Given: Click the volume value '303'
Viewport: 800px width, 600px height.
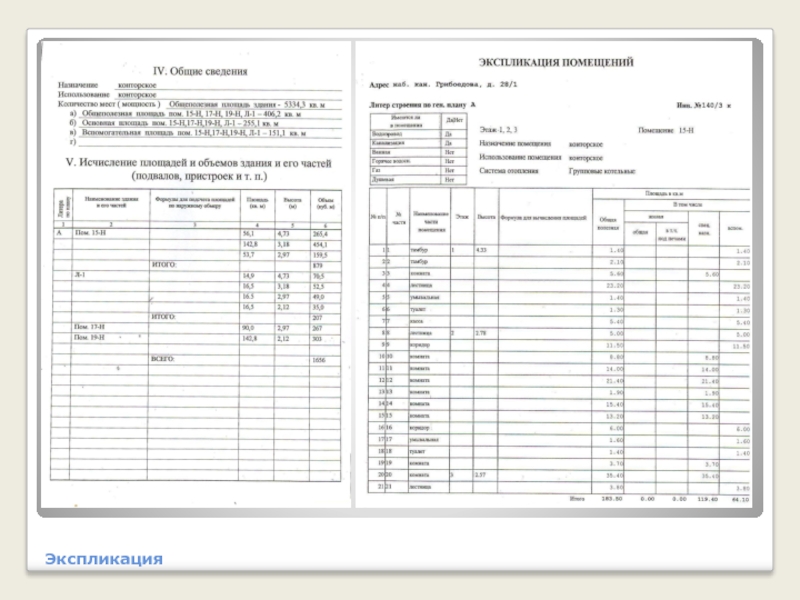Looking at the screenshot, I should 317,339.
